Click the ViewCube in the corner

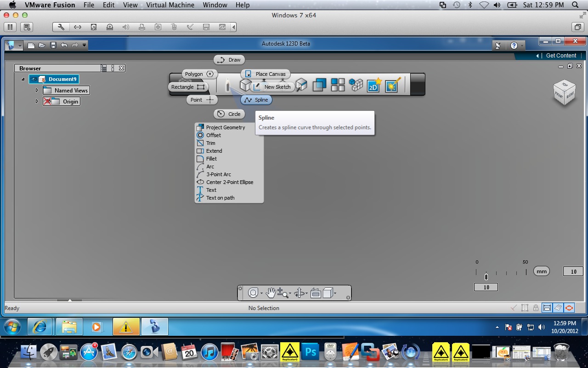(564, 92)
